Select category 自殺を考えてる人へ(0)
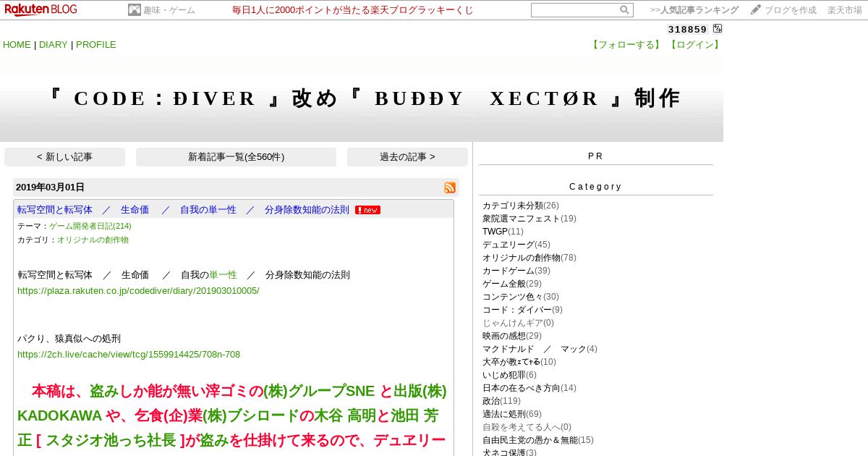 527,427
